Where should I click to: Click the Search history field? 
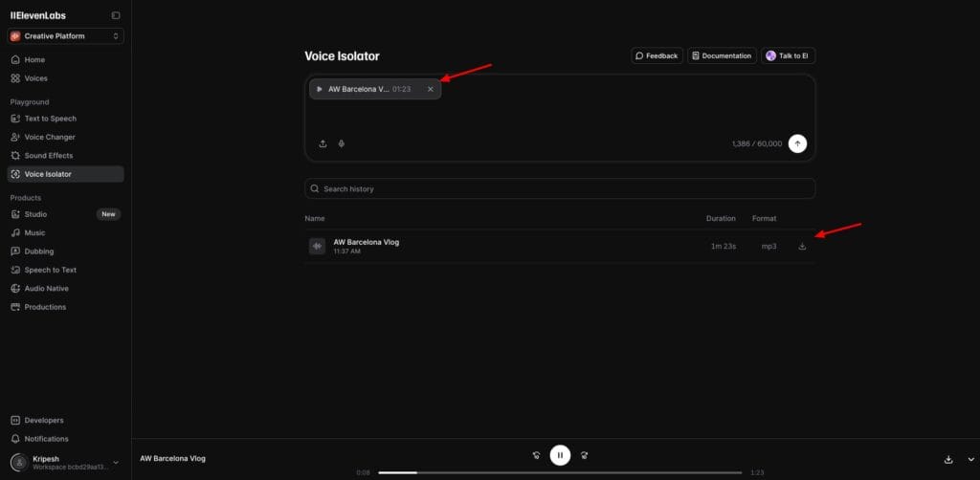560,188
